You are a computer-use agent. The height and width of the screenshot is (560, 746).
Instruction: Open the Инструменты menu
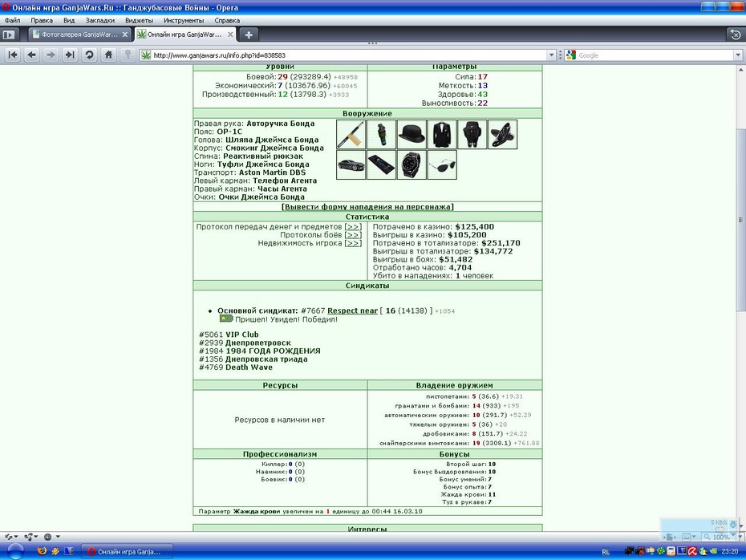pos(183,21)
